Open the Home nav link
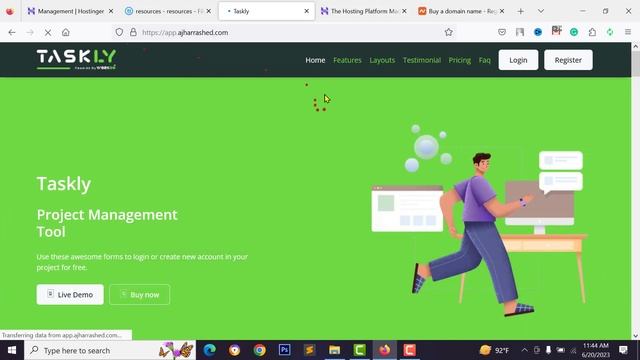Screen dimensions: 640x360 (315, 60)
